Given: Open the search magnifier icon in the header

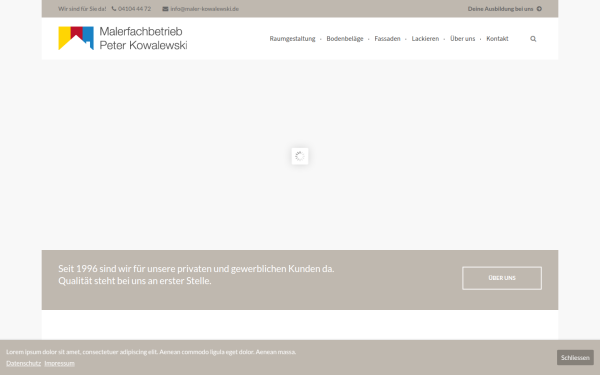Looking at the screenshot, I should click(533, 39).
